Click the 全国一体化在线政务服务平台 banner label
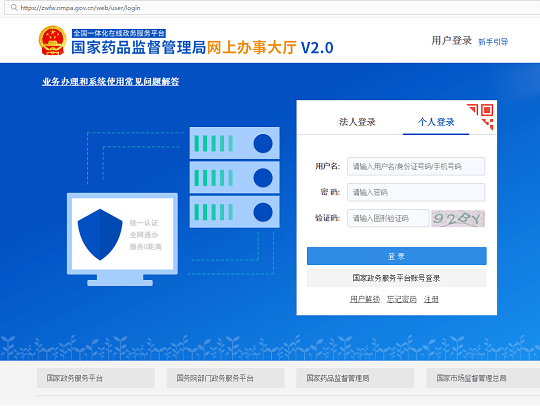Screen dimensions: 540x406 [119, 33]
